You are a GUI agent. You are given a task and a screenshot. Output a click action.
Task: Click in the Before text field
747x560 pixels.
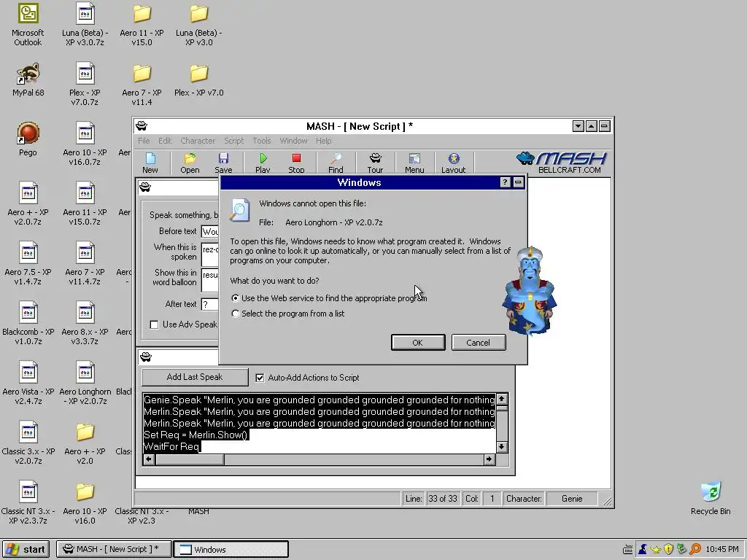(210, 231)
